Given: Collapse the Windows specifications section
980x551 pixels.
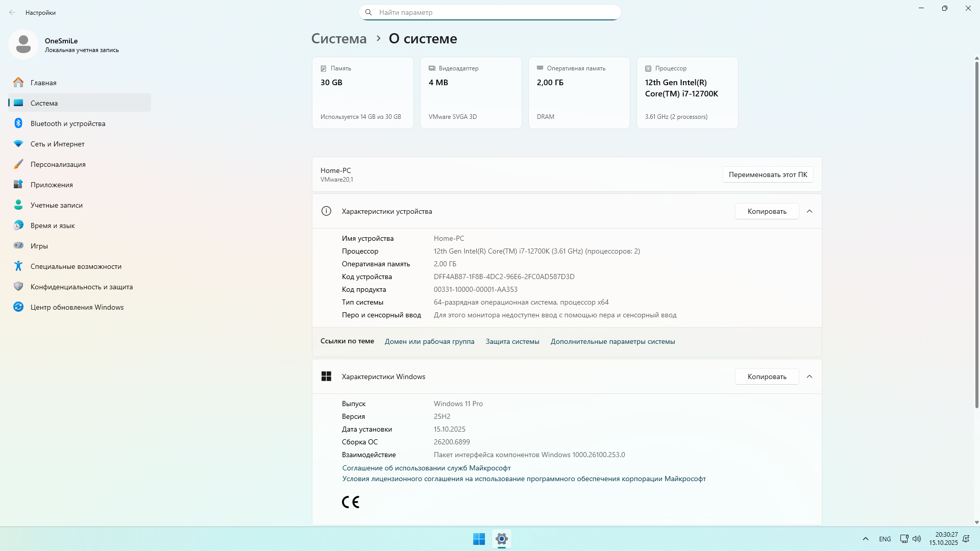Looking at the screenshot, I should [810, 377].
